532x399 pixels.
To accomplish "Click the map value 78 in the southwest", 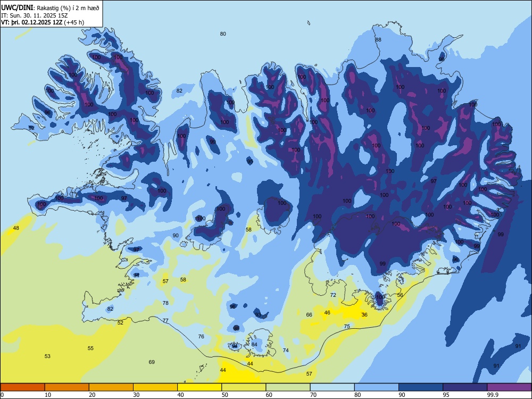I will click(x=165, y=303).
